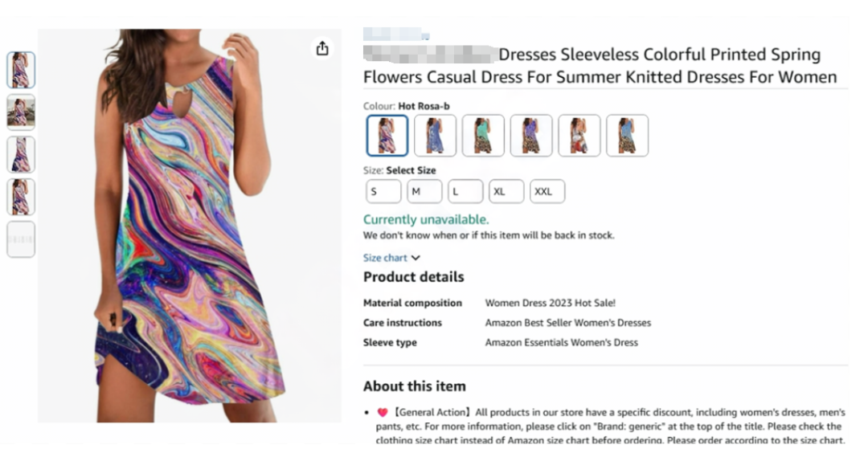
Task: Choose the XXL size button
Action: pyautogui.click(x=547, y=191)
